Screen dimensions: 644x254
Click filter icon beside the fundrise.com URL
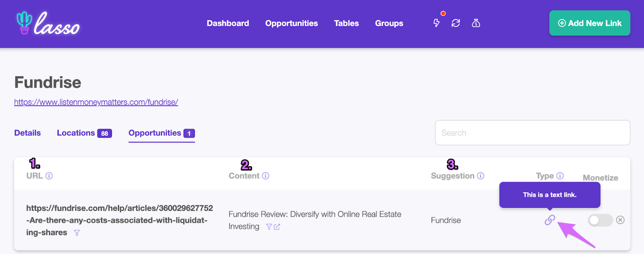pyautogui.click(x=77, y=233)
